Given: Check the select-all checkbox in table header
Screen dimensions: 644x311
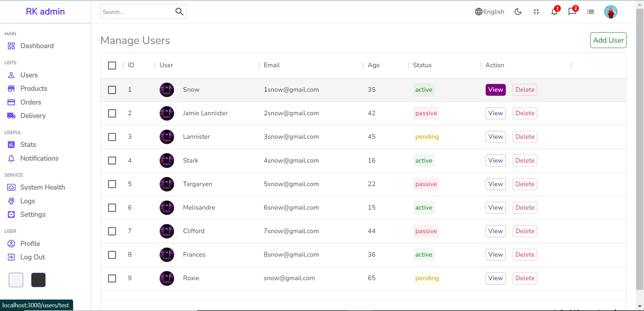Looking at the screenshot, I should click(x=112, y=65).
